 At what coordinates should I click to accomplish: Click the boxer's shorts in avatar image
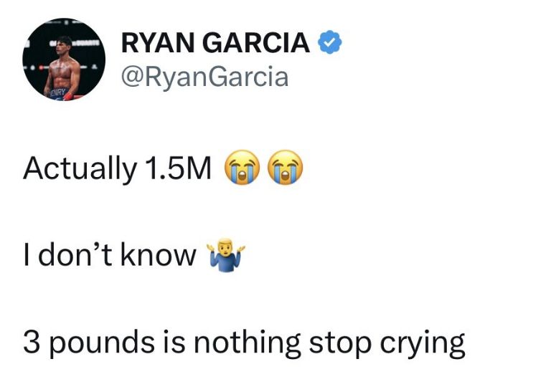pyautogui.click(x=58, y=93)
